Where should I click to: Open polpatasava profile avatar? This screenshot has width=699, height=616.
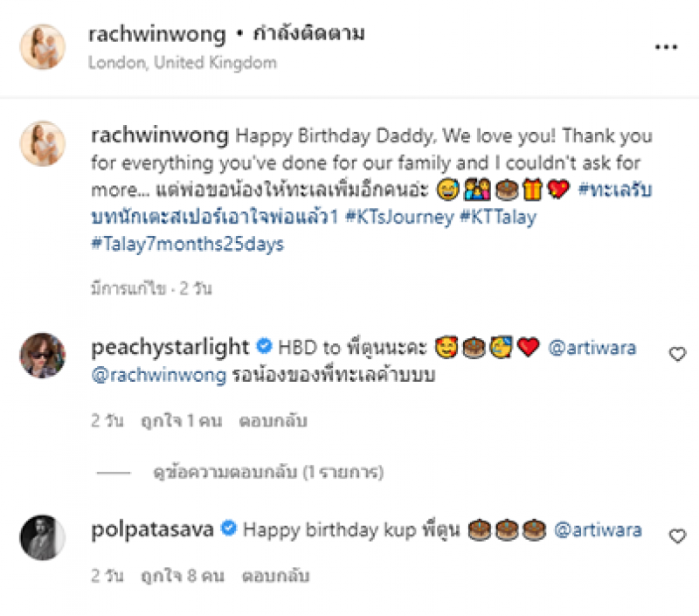pyautogui.click(x=43, y=537)
